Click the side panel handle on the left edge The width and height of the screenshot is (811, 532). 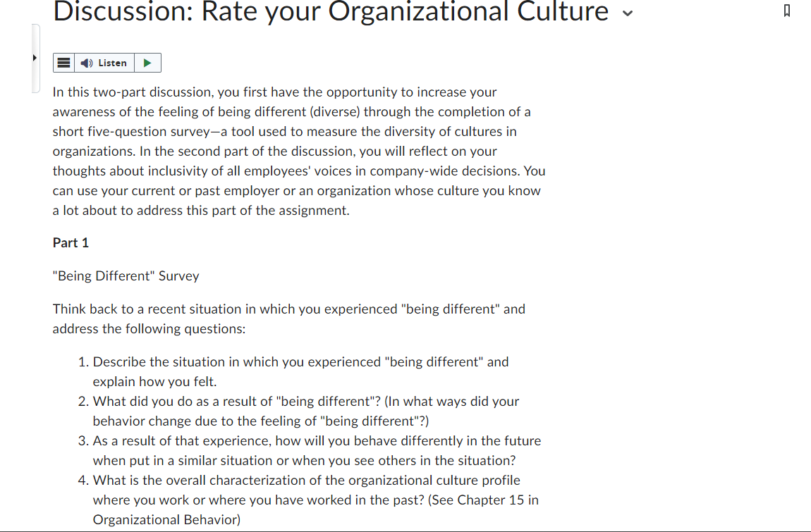pos(36,58)
